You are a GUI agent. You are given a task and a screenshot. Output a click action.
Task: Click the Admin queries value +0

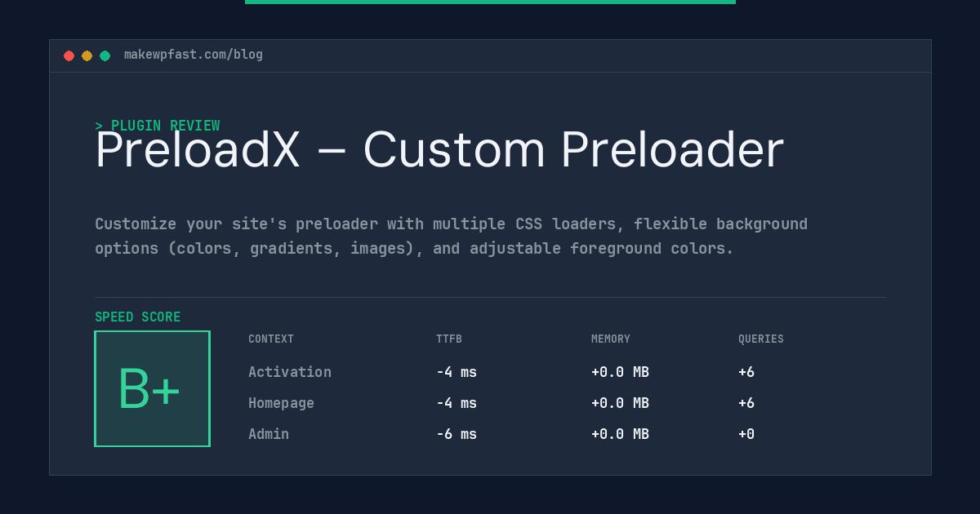click(746, 434)
